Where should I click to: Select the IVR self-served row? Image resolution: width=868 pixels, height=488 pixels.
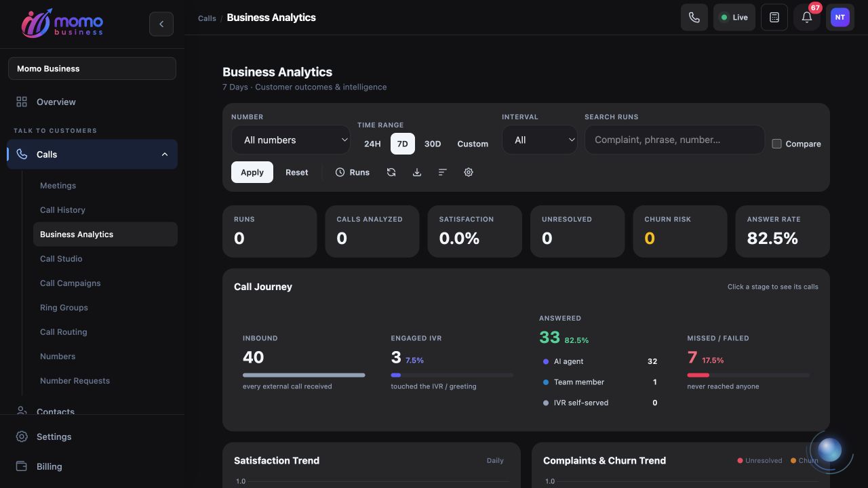coord(600,403)
